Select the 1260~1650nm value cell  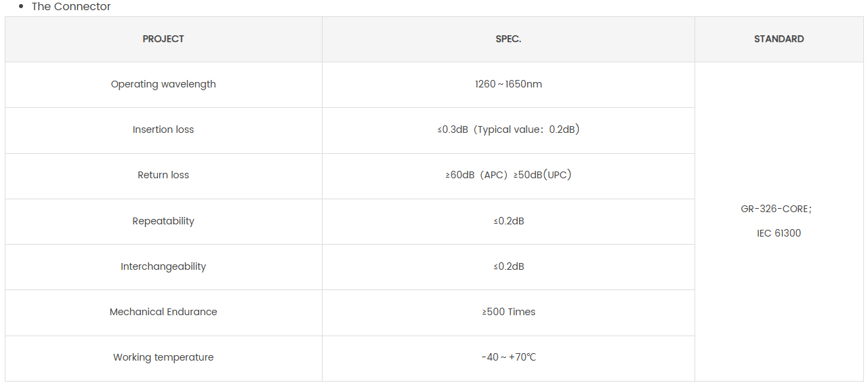pos(508,85)
